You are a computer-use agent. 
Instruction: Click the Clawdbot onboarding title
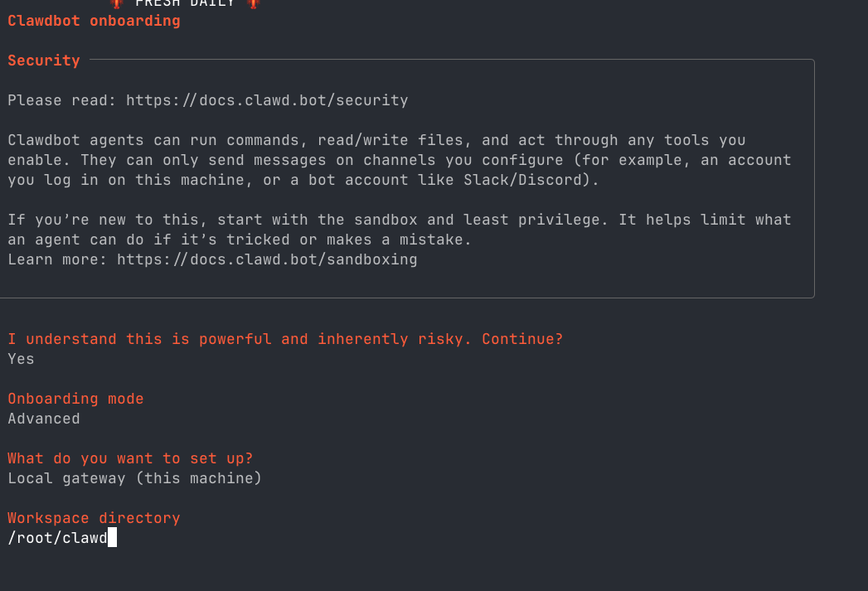(93, 21)
